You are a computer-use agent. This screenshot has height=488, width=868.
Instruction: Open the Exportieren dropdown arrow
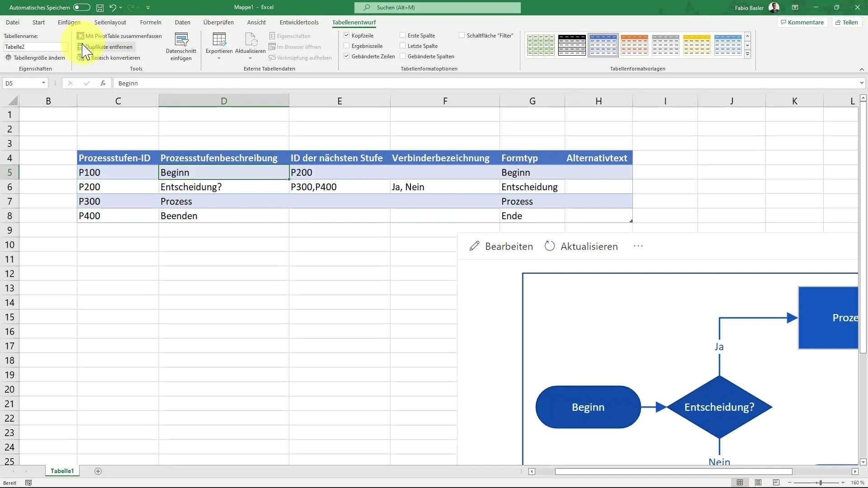[x=219, y=58]
